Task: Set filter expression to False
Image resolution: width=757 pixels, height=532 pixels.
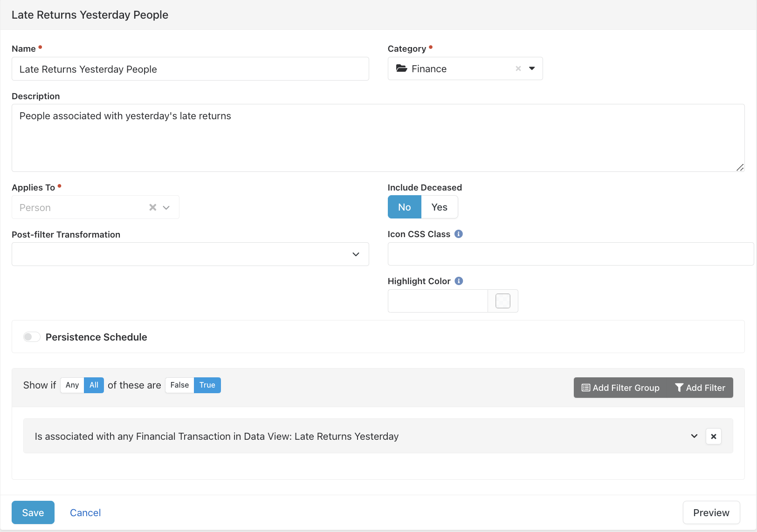Action: pos(179,385)
